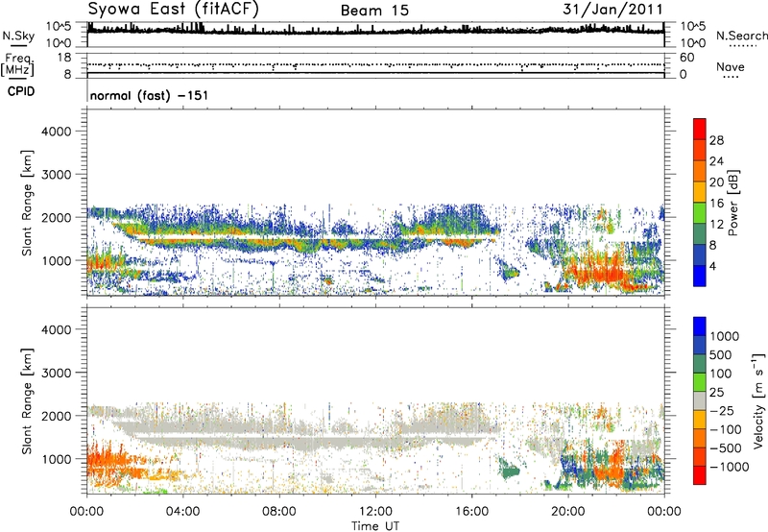Click the red bottom of the velocity colorbar
Screen dimensions: 768x532
700,475
